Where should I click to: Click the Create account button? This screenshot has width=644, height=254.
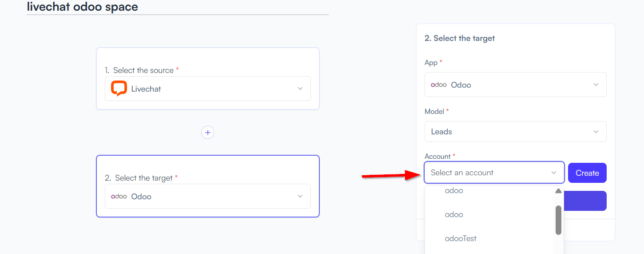(587, 173)
